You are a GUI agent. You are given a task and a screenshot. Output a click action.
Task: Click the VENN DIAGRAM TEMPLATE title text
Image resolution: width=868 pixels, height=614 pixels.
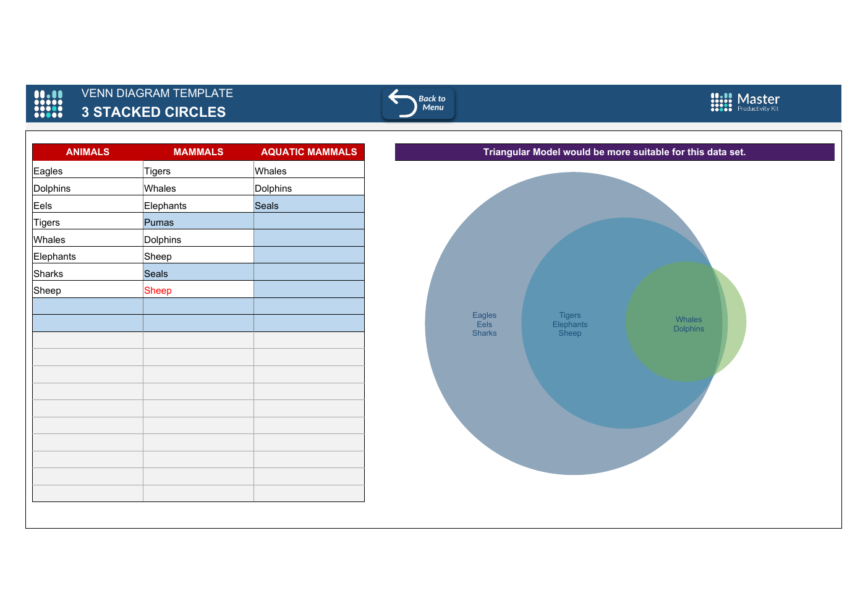click(157, 93)
